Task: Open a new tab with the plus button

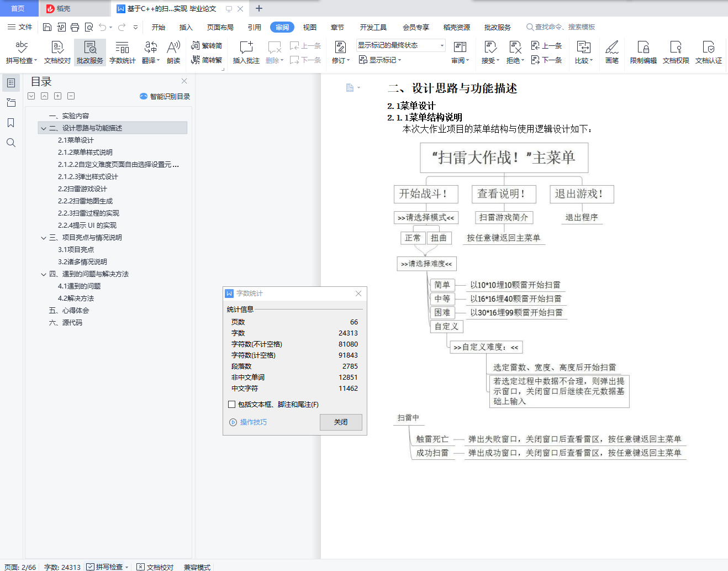Action: tap(259, 8)
